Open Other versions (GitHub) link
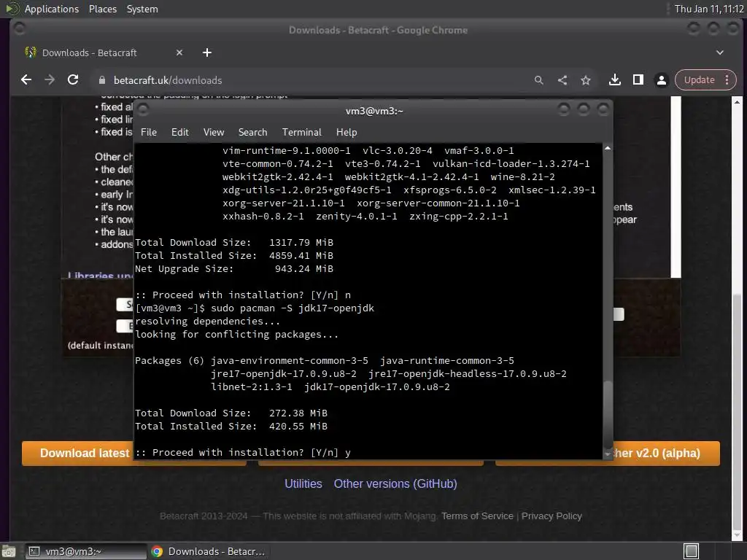The height and width of the screenshot is (560, 747). (395, 484)
